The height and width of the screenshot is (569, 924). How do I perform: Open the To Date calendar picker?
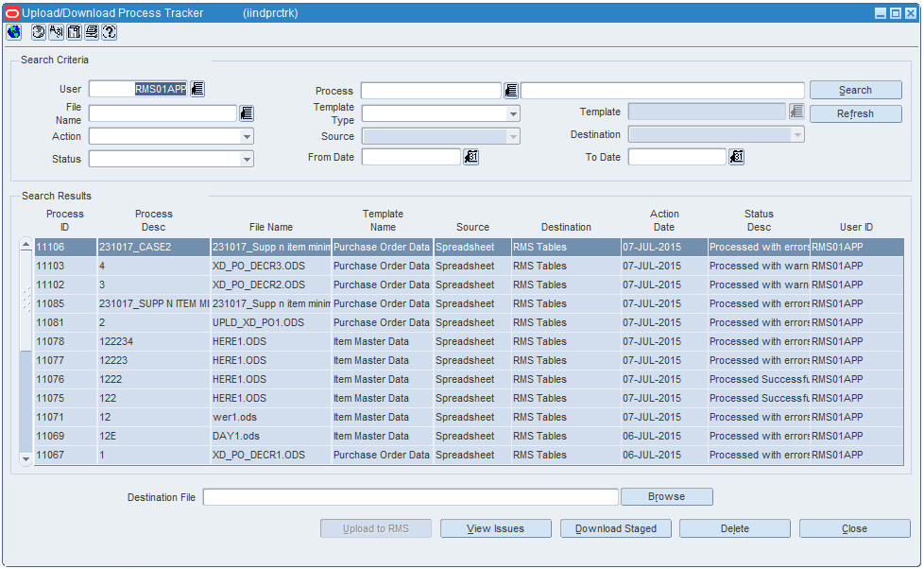click(737, 157)
